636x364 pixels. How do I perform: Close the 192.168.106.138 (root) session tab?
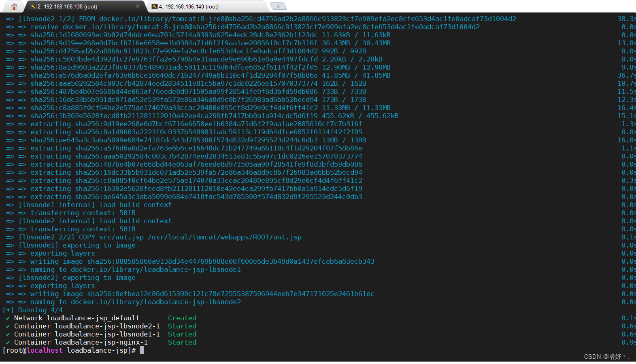click(x=138, y=6)
